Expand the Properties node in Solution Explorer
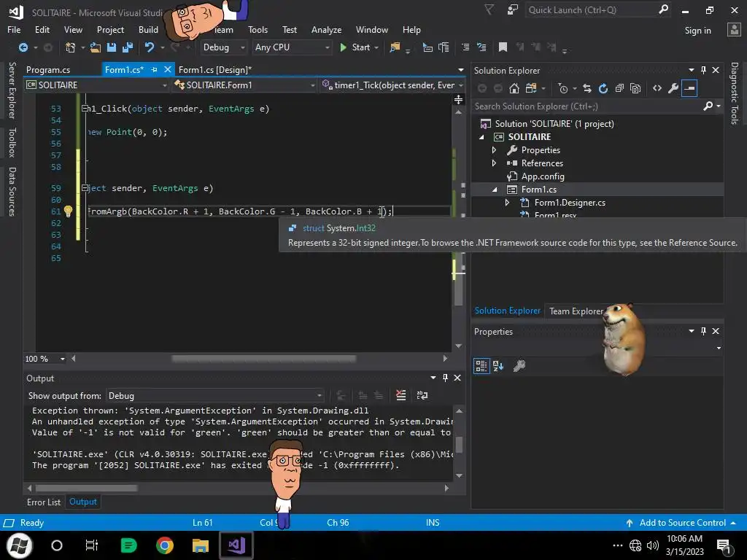The image size is (747, 560). [494, 150]
